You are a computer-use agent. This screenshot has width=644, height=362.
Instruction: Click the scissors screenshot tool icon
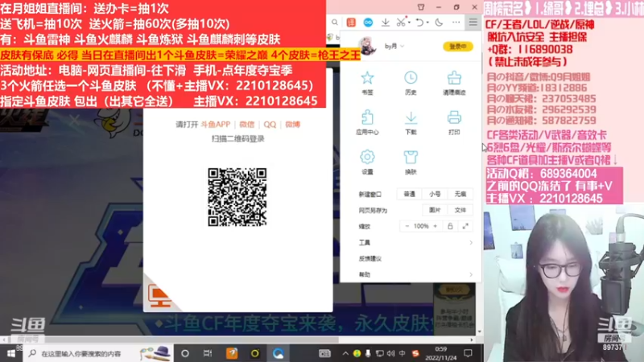pos(401,23)
